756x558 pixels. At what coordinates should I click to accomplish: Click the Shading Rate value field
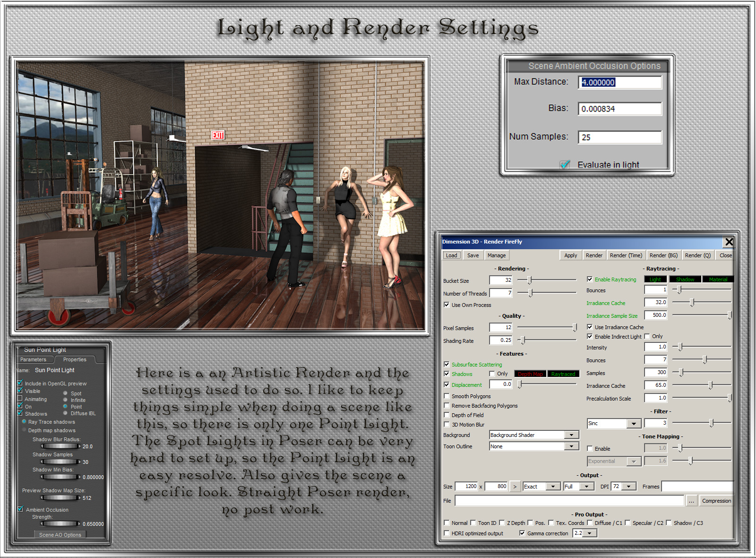point(501,340)
